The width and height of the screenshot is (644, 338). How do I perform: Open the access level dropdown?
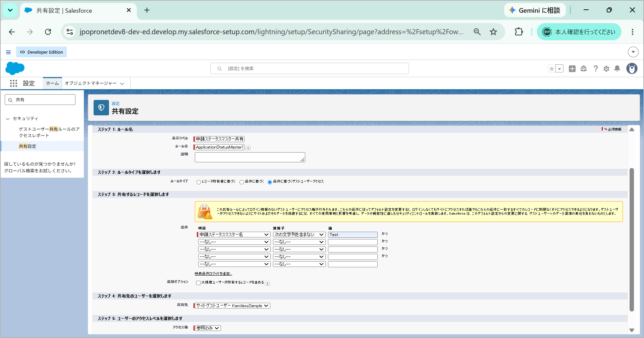pos(208,328)
